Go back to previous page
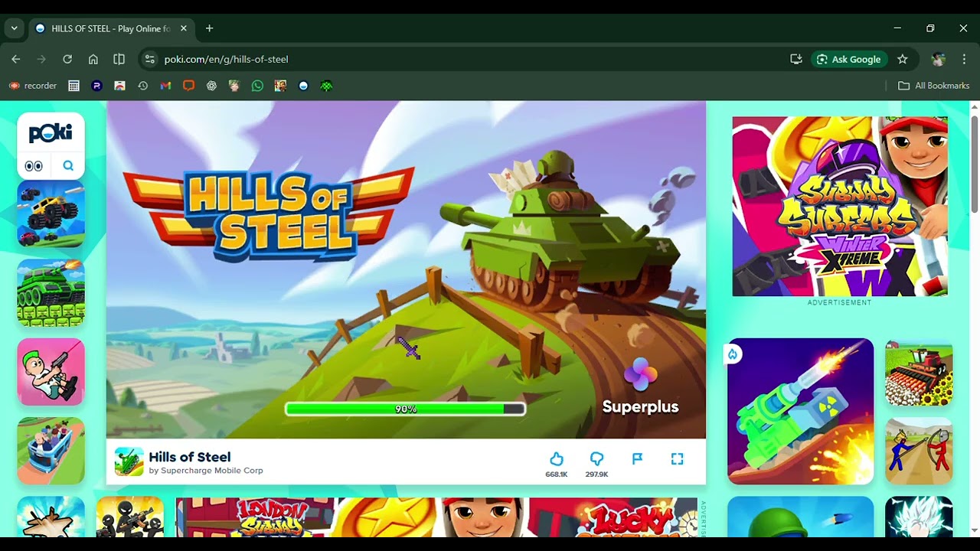Image resolution: width=980 pixels, height=551 pixels. 16,59
